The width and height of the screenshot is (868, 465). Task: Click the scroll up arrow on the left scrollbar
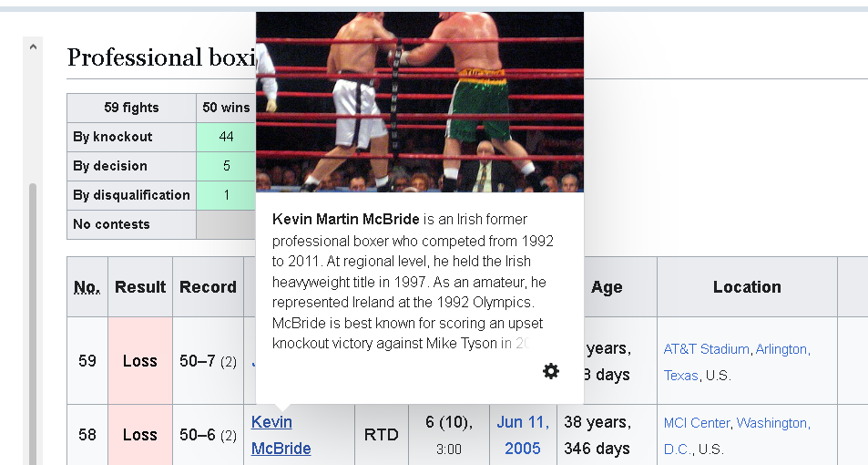(x=33, y=47)
